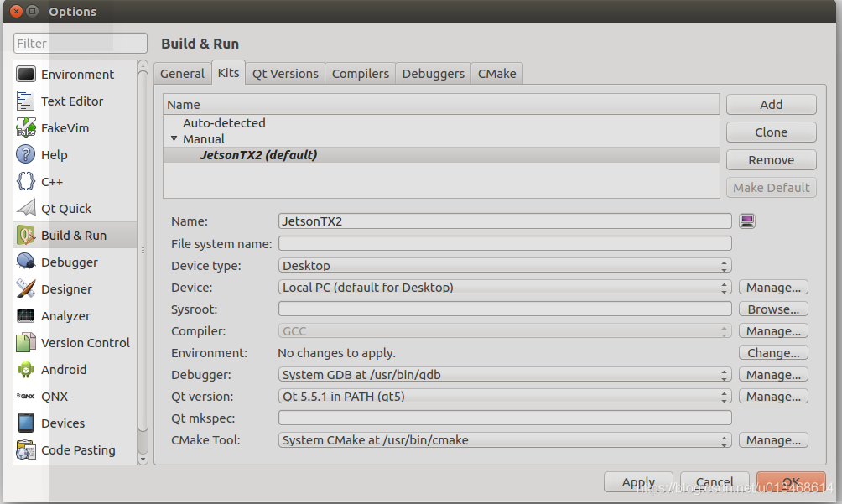This screenshot has width=842, height=504.
Task: Open the Qt version dropdown
Action: (x=505, y=396)
